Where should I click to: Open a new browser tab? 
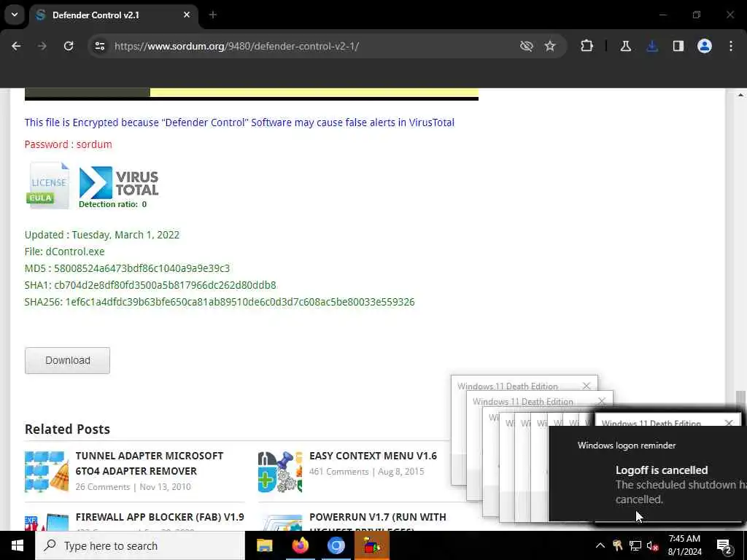pyautogui.click(x=213, y=15)
